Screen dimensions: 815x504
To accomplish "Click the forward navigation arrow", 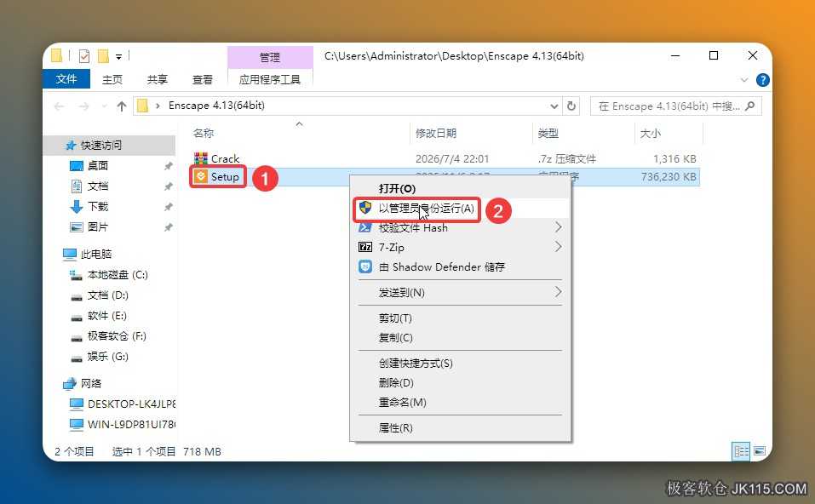I will pyautogui.click(x=83, y=106).
